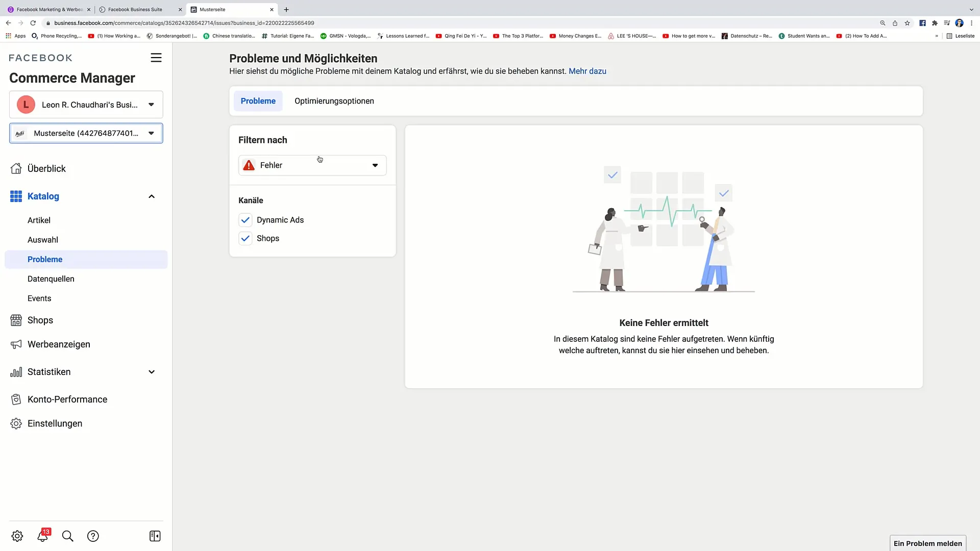Open Einstellungen page in sidebar
Viewport: 980px width, 551px height.
pos(55,423)
